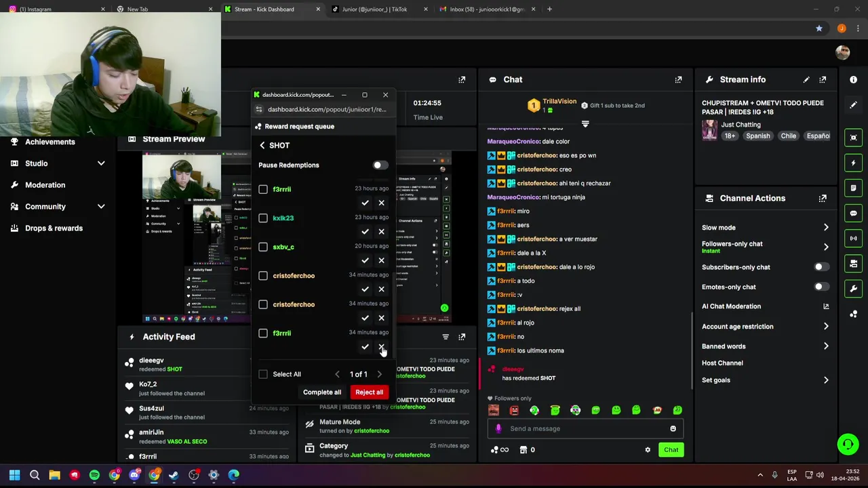Toggle the chat bubble widget icon
The image size is (868, 488).
853,213
